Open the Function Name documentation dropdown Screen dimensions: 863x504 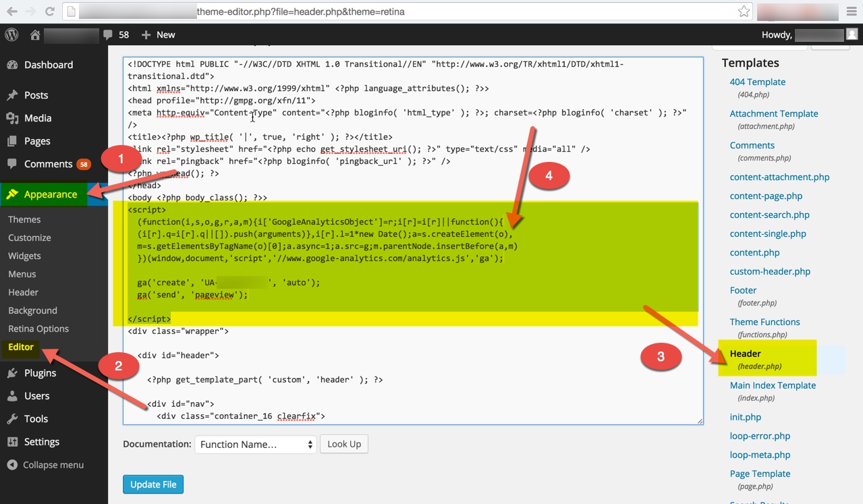point(256,444)
